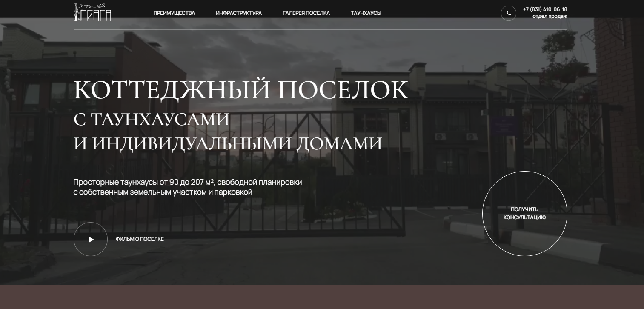Screen dimensions: 644x309
Task: Open the Таунхаусы menu item
Action: click(x=366, y=13)
